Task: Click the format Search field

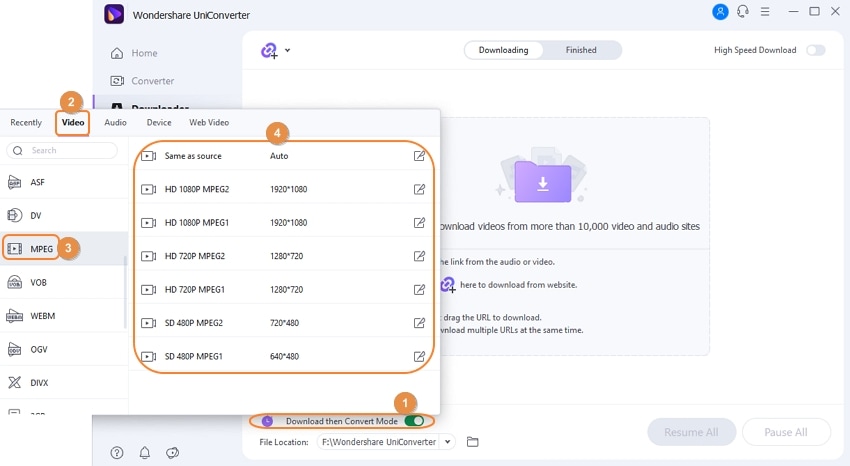Action: (x=62, y=150)
